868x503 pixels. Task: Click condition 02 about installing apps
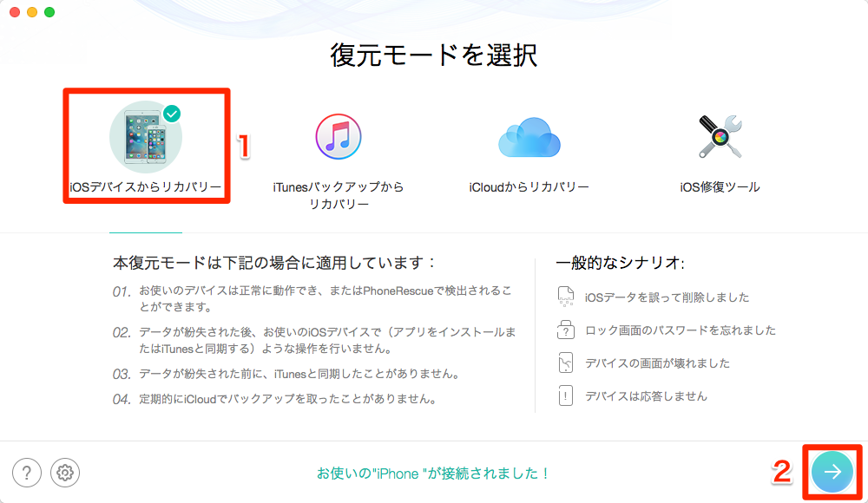click(314, 340)
